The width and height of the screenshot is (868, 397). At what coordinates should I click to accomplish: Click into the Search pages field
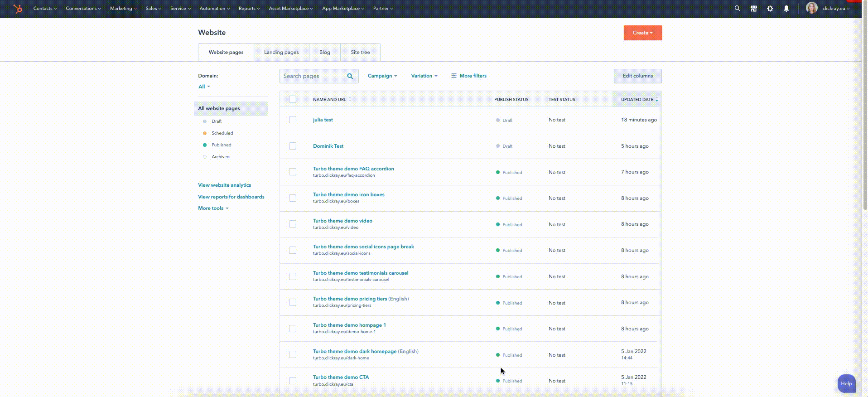(313, 76)
